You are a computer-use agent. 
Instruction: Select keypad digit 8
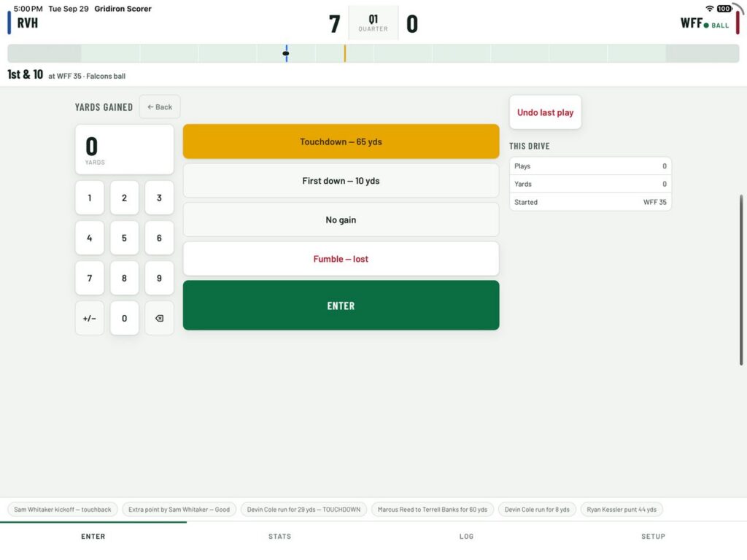(x=124, y=278)
